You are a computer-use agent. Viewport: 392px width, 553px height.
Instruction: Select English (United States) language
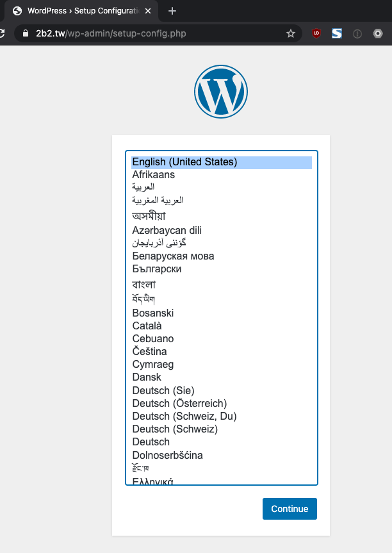click(222, 162)
